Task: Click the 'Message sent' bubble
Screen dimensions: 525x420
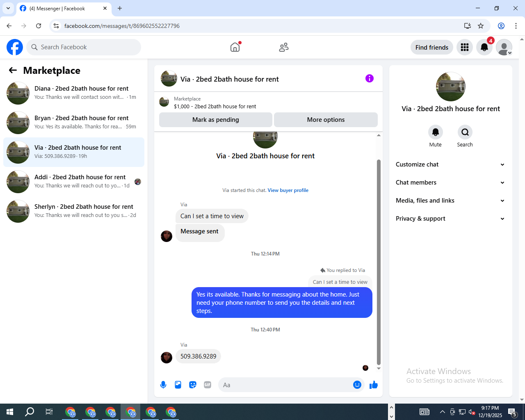Action: click(200, 233)
